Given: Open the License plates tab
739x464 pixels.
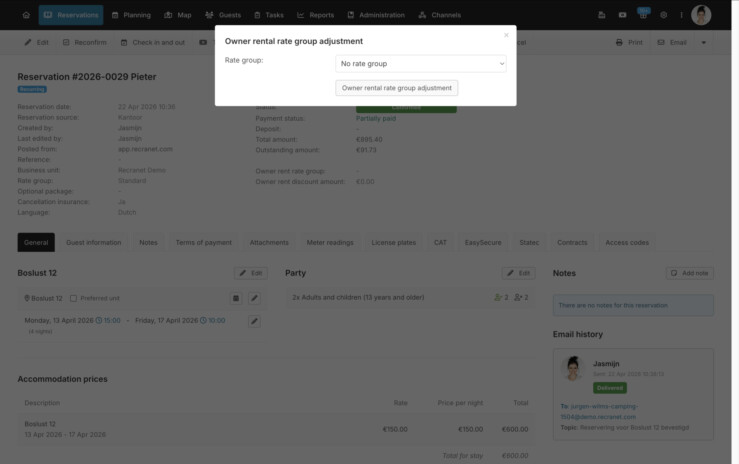Looking at the screenshot, I should (394, 243).
